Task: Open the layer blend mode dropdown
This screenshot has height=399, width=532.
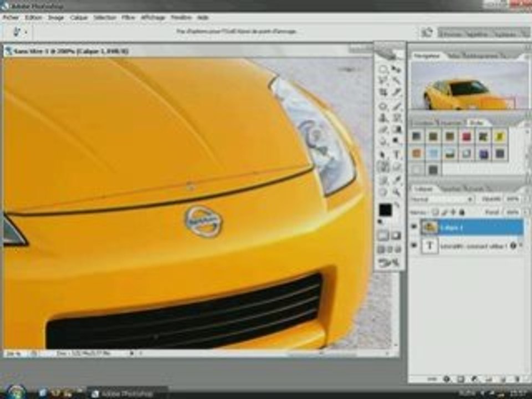Action: tap(442, 199)
